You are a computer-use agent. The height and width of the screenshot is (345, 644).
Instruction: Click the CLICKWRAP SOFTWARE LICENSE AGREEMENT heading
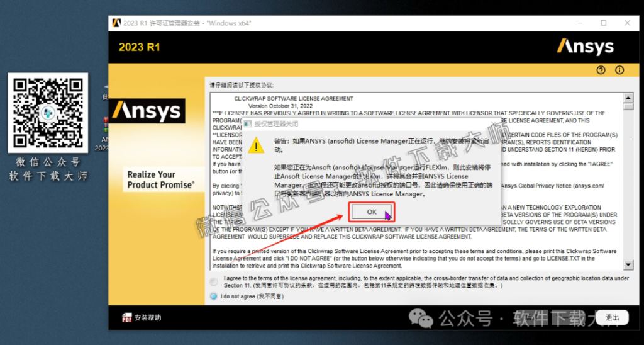[x=294, y=99]
